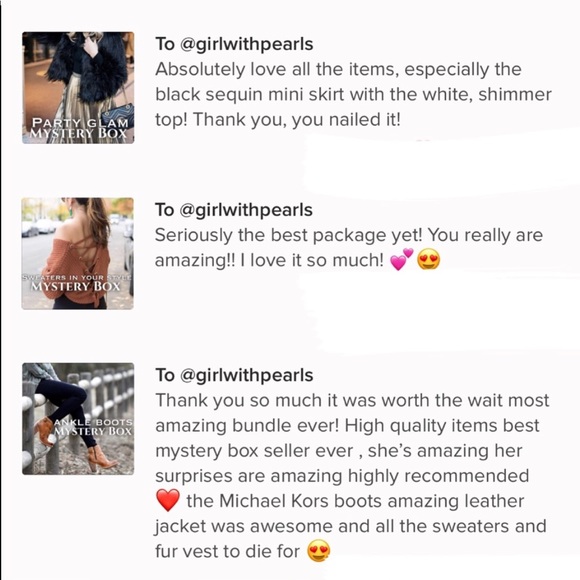Click heart-eyes emoji after 'die for'

pos(318,551)
